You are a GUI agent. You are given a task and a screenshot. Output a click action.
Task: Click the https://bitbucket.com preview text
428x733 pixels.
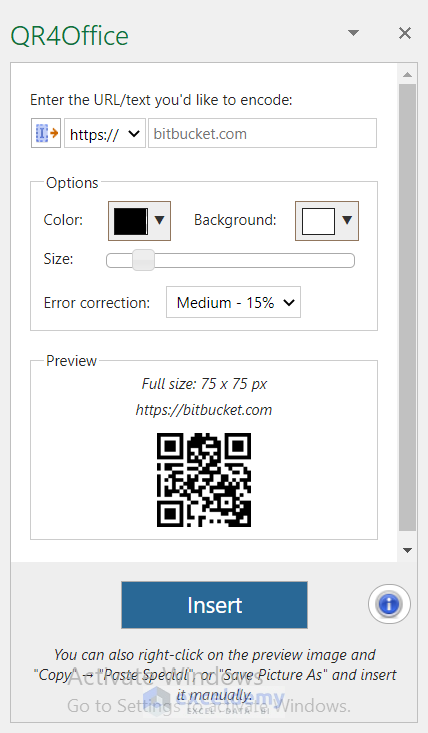(x=204, y=410)
